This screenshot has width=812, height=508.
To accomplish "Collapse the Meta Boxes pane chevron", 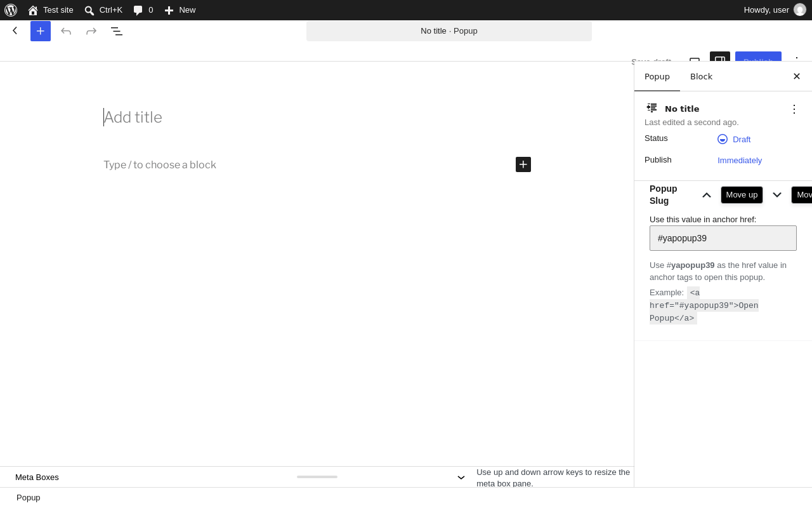I will click(x=461, y=478).
